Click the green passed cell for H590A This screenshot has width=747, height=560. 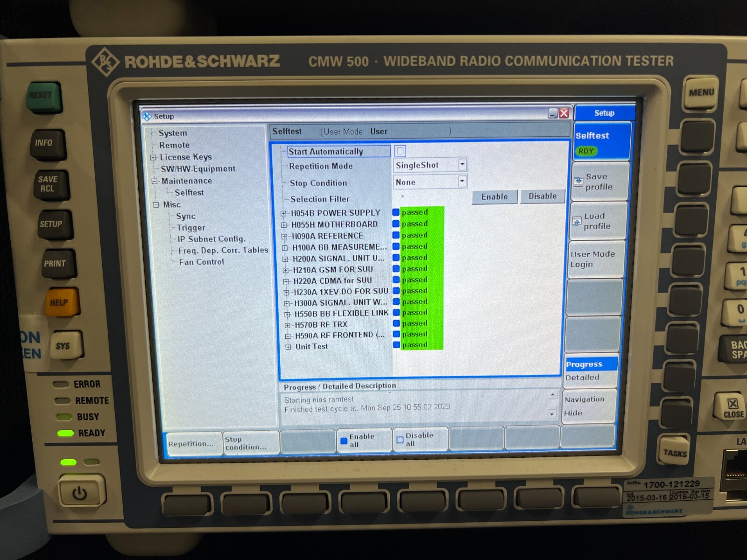422,334
